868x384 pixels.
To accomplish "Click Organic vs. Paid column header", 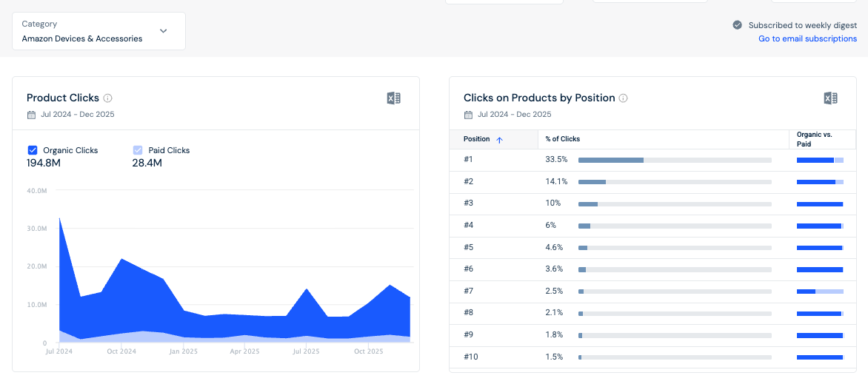I will pyautogui.click(x=814, y=139).
